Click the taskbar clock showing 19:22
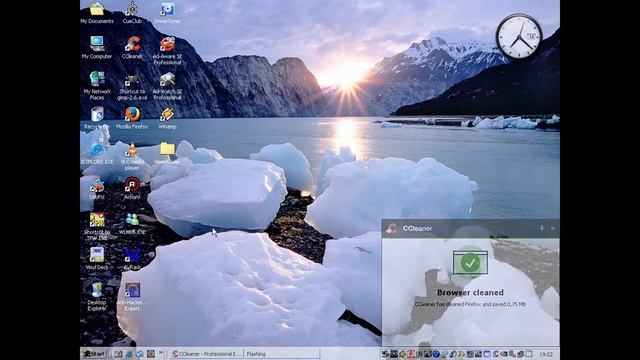The height and width of the screenshot is (360, 640). (546, 354)
